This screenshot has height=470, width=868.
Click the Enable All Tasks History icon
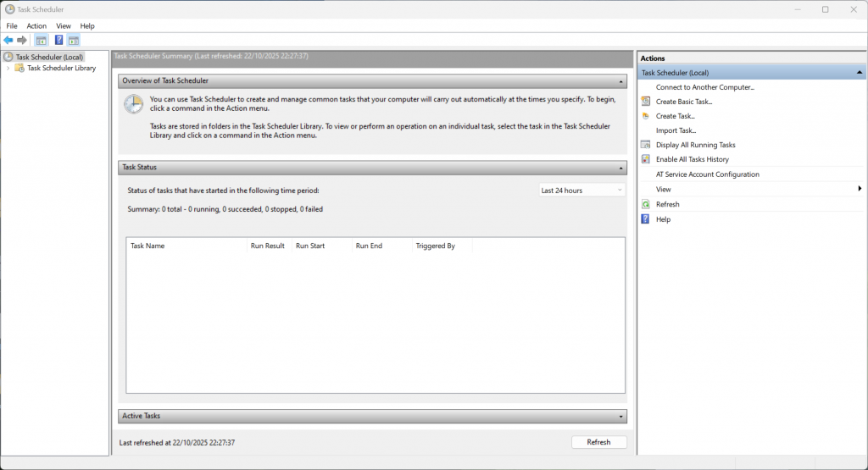645,159
